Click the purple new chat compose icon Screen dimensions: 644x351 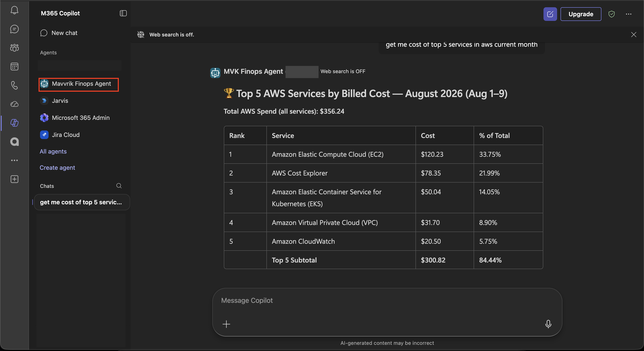(x=550, y=14)
